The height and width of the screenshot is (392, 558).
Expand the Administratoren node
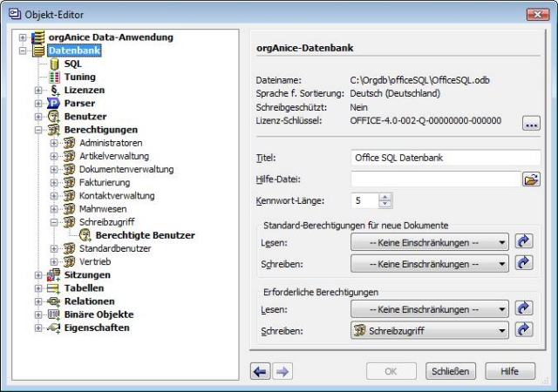(54, 143)
